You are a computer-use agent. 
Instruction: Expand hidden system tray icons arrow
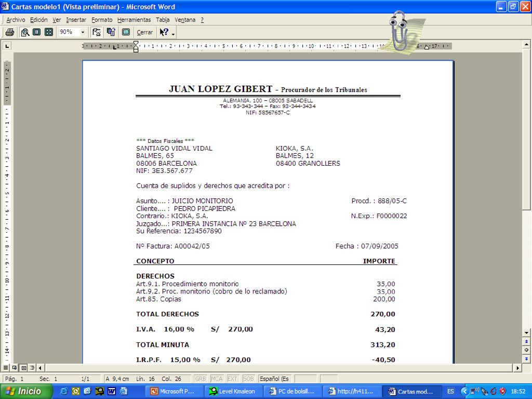464,391
